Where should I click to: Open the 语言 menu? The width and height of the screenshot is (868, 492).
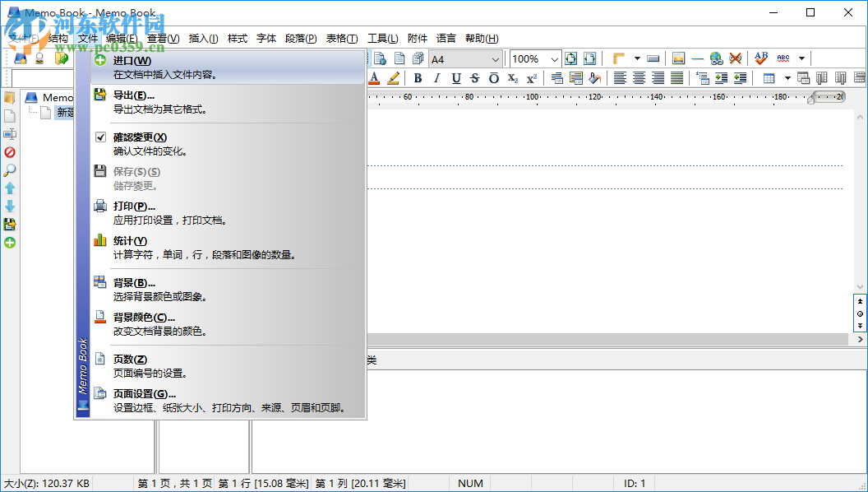tap(446, 38)
